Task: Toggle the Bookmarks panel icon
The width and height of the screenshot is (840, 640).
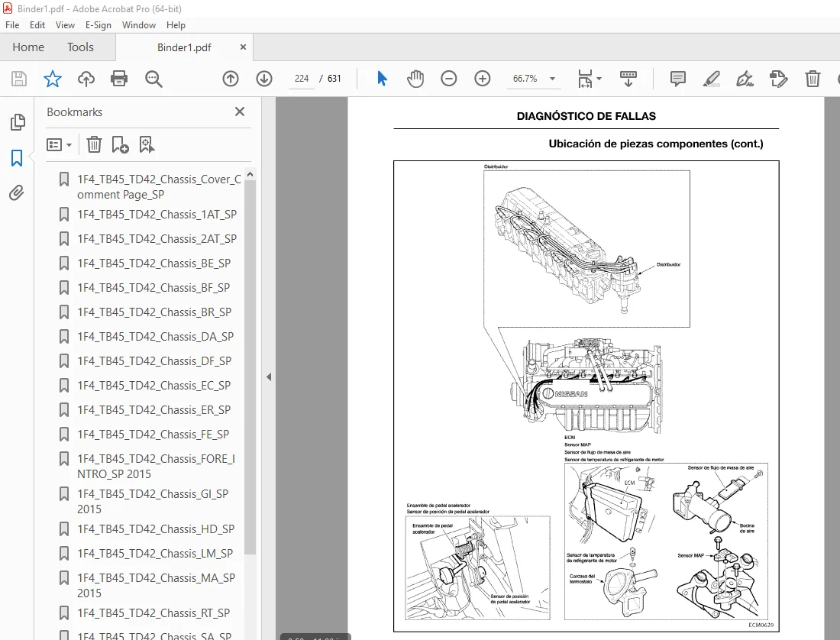Action: (17, 158)
